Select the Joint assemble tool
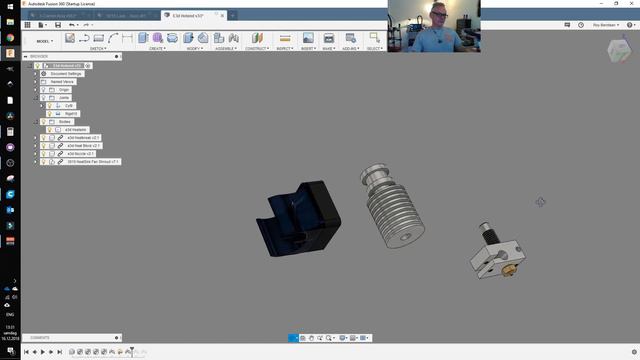 [233, 38]
